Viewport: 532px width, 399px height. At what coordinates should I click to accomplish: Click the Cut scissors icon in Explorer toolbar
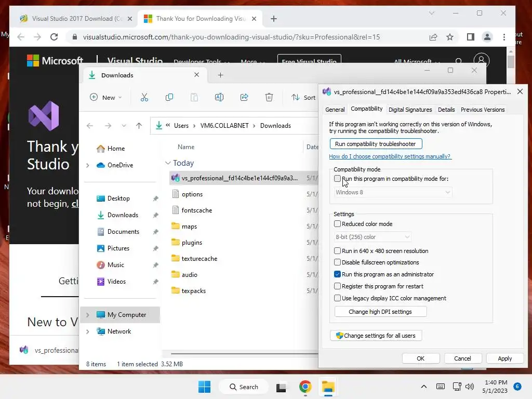point(144,98)
